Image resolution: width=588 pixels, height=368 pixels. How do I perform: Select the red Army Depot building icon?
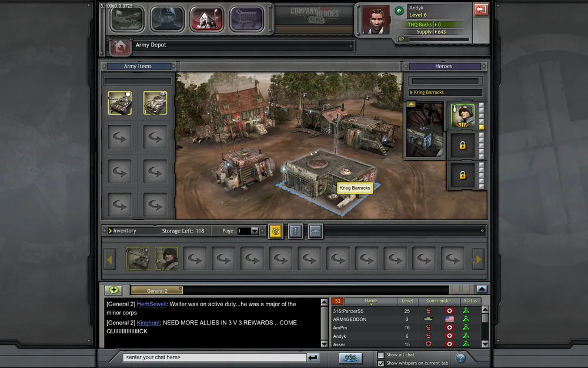207,18
